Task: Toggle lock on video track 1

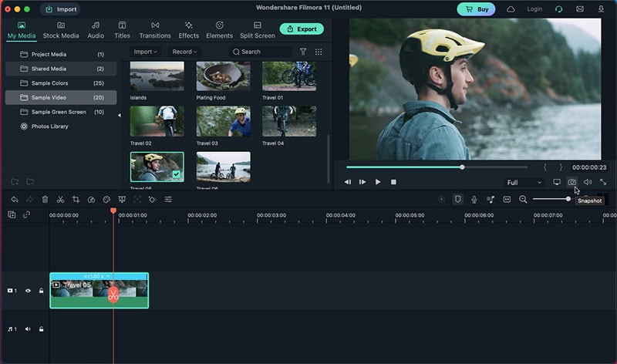Action: pos(41,291)
